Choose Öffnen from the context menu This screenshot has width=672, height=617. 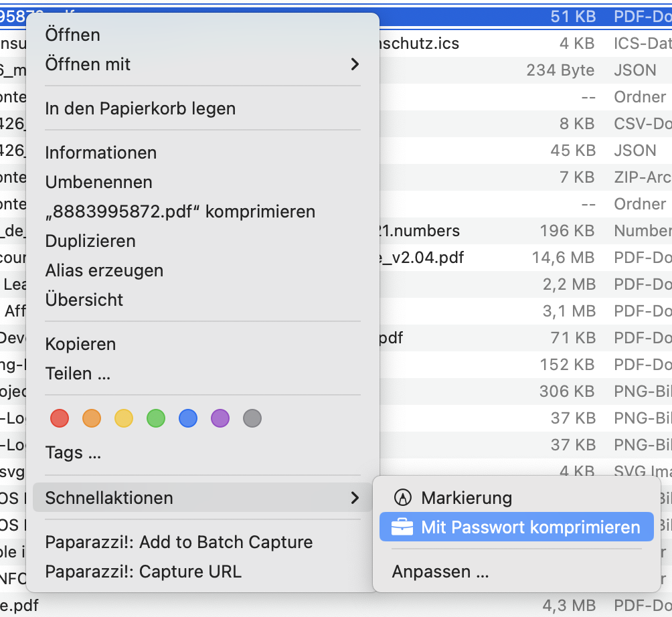[72, 35]
